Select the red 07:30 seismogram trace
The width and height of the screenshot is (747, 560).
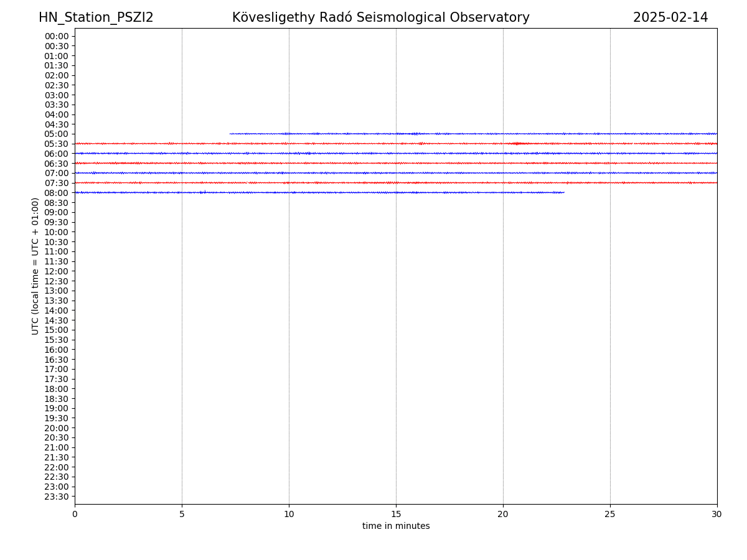coord(396,183)
